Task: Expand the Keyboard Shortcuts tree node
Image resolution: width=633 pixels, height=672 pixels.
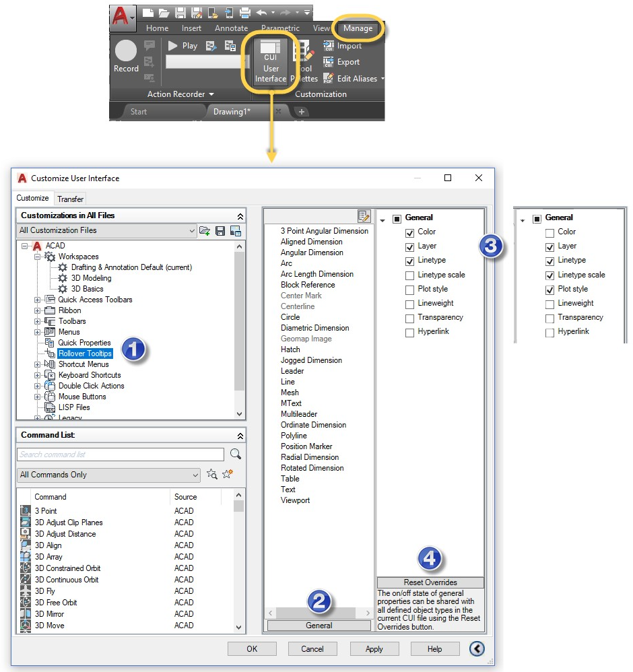Action: [x=37, y=376]
